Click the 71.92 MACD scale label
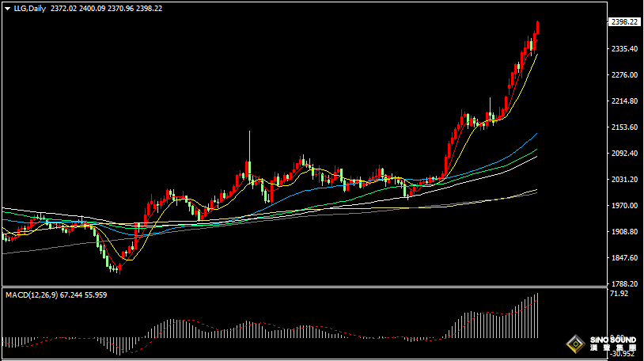Screen dimensions: 644x361 (620, 294)
